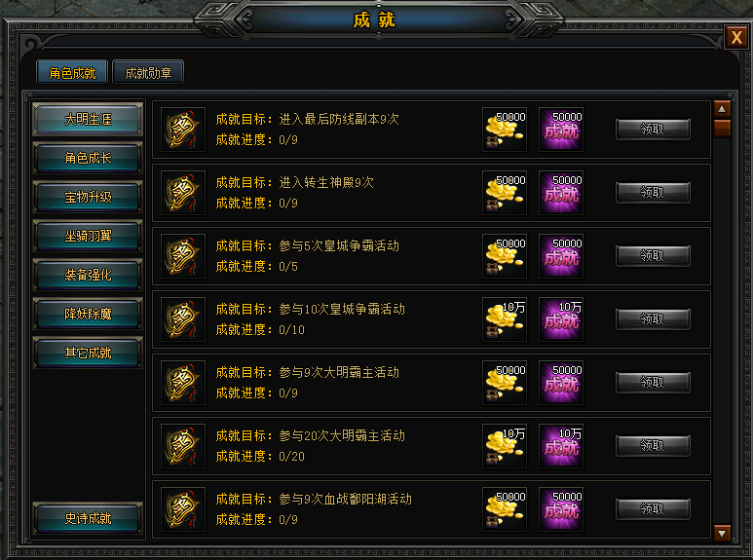Click the medal icon beside 参与5次皇城争霸活动
Viewport: 753px width, 560px height.
coord(183,256)
